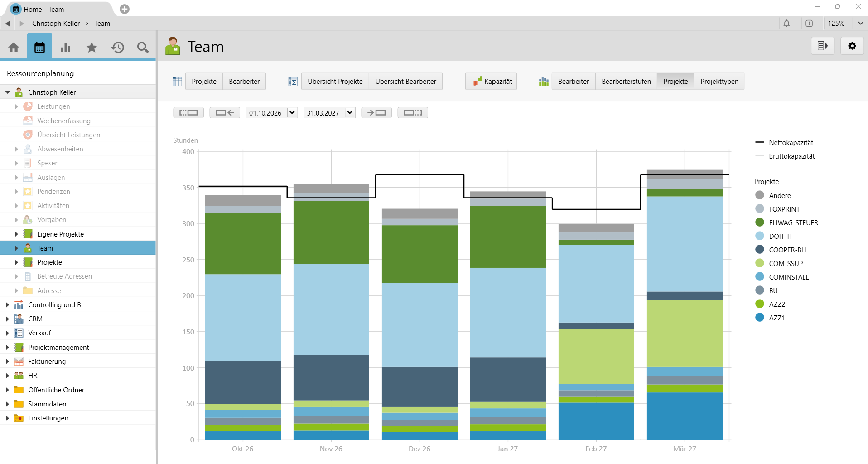The width and height of the screenshot is (868, 464).
Task: Click the 125% zoom value
Action: coord(836,24)
